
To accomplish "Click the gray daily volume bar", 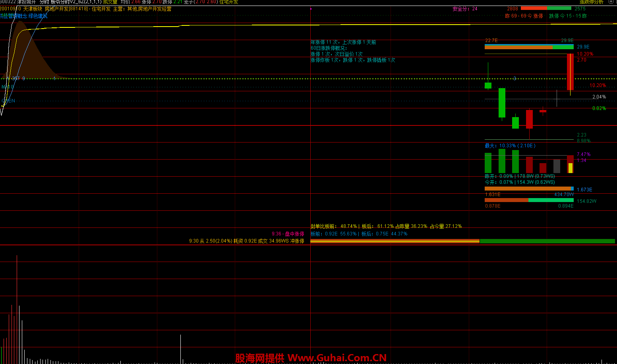I will pos(557,166).
